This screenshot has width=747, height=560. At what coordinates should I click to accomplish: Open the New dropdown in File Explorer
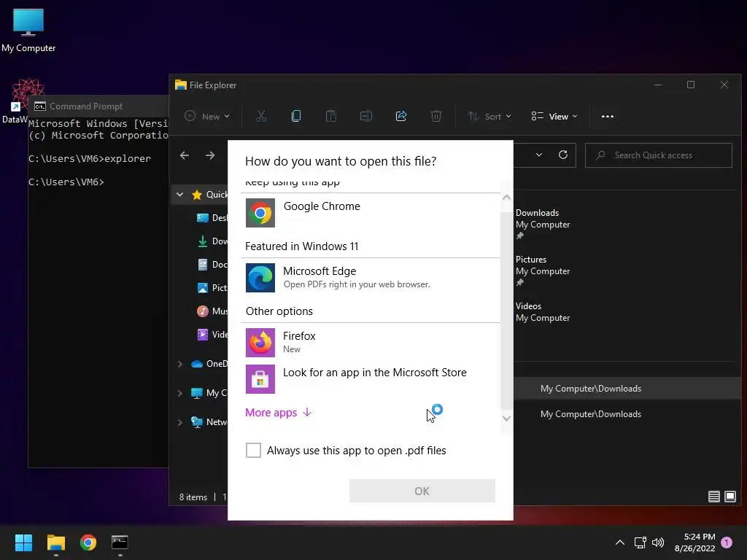[207, 116]
